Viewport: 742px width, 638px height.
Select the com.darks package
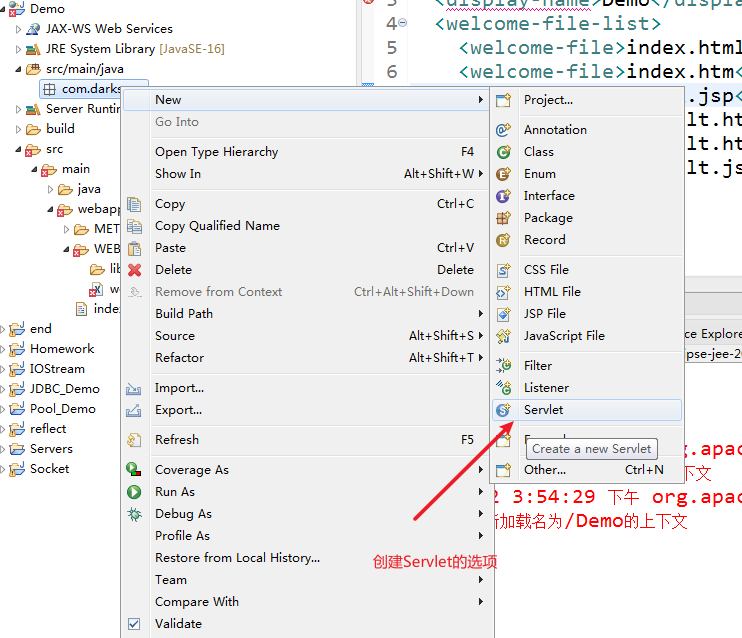click(x=90, y=89)
